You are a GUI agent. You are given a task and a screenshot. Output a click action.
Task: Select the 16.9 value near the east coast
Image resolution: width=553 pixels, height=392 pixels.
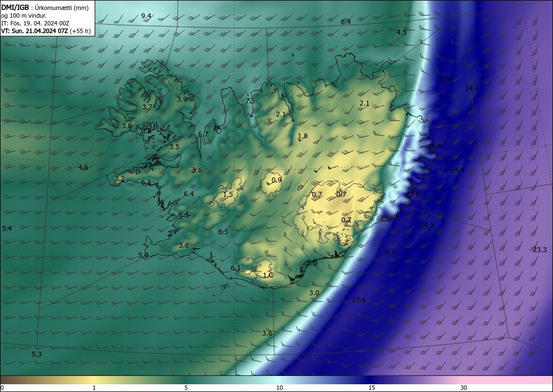pos(435,147)
